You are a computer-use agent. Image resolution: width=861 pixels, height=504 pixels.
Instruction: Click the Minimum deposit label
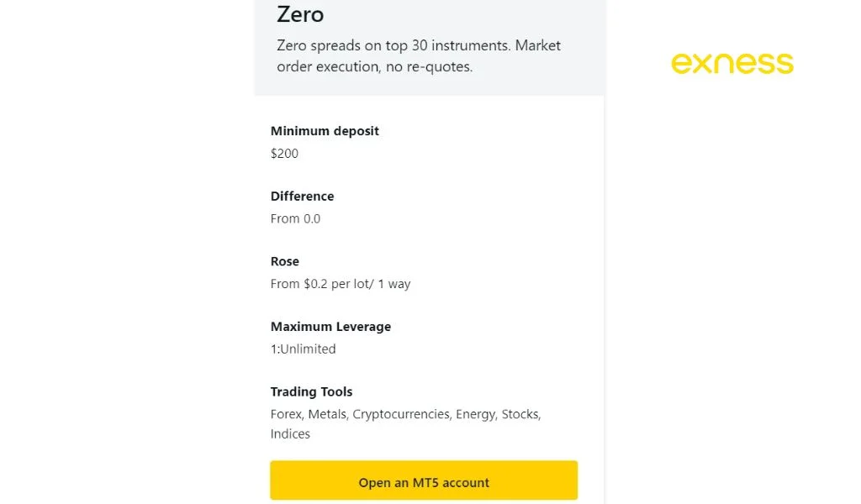325,131
